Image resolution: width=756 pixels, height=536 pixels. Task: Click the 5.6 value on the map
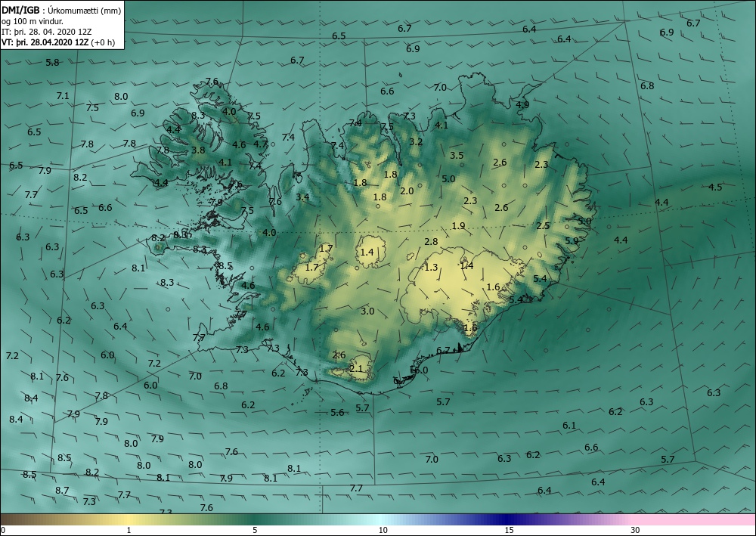337,412
